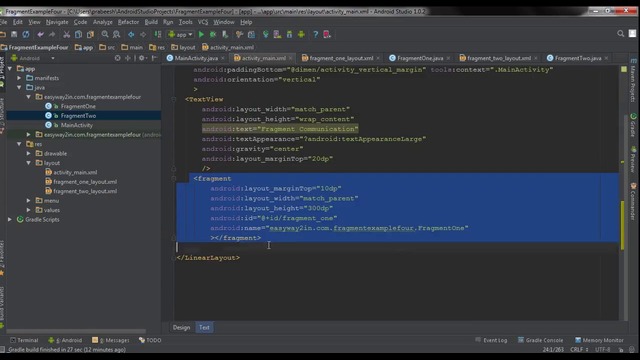640x360 pixels.
Task: Open the Edit menu
Action: coord(18,22)
